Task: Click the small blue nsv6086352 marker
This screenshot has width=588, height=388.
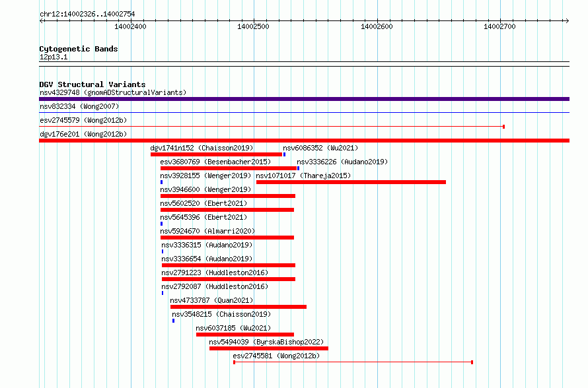Action: (x=284, y=154)
